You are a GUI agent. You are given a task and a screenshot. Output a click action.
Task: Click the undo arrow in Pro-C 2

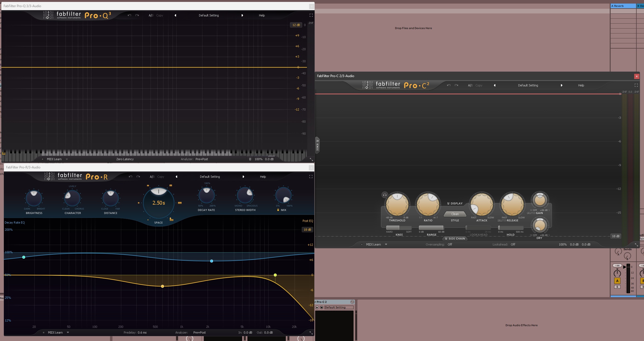448,85
